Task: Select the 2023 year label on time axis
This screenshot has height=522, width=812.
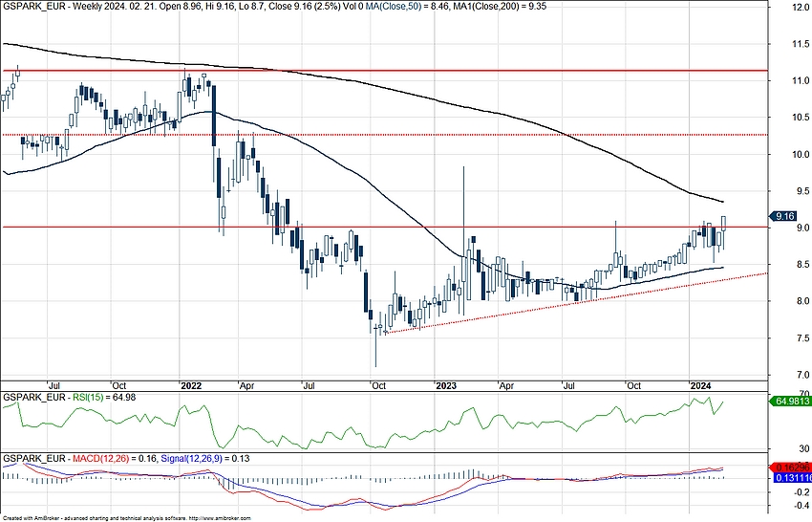Action: [x=446, y=386]
